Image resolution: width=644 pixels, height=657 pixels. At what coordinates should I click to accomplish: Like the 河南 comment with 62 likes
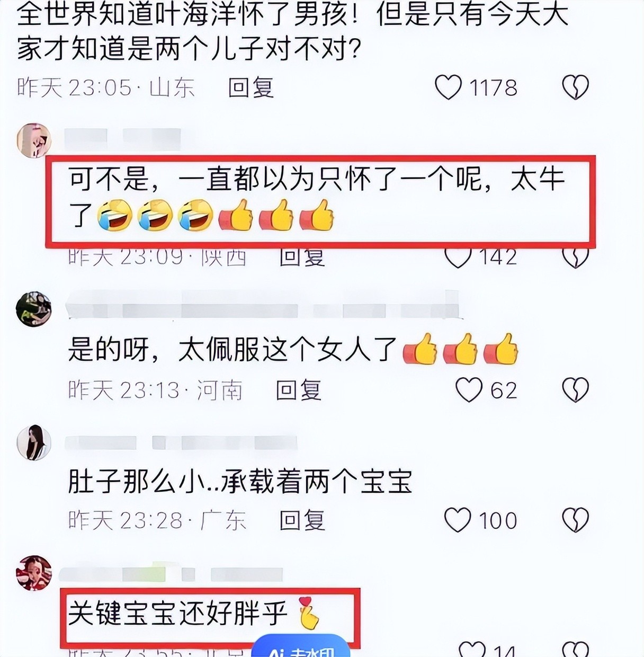click(x=469, y=390)
